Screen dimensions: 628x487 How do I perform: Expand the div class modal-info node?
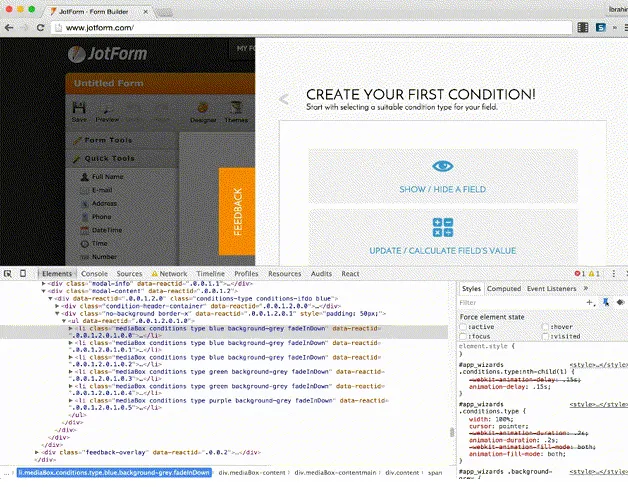click(43, 284)
